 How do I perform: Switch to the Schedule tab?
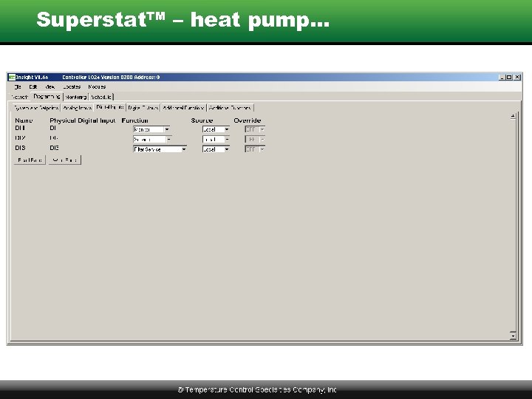pos(101,97)
